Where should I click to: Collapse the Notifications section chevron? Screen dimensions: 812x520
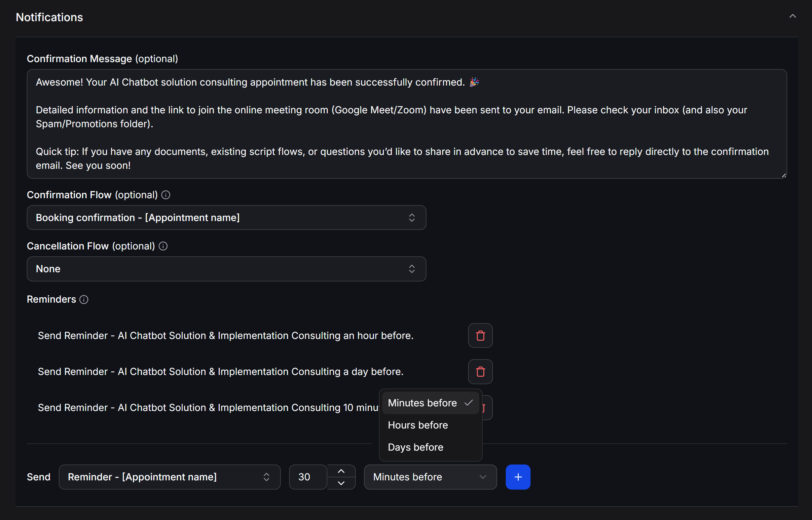(793, 16)
